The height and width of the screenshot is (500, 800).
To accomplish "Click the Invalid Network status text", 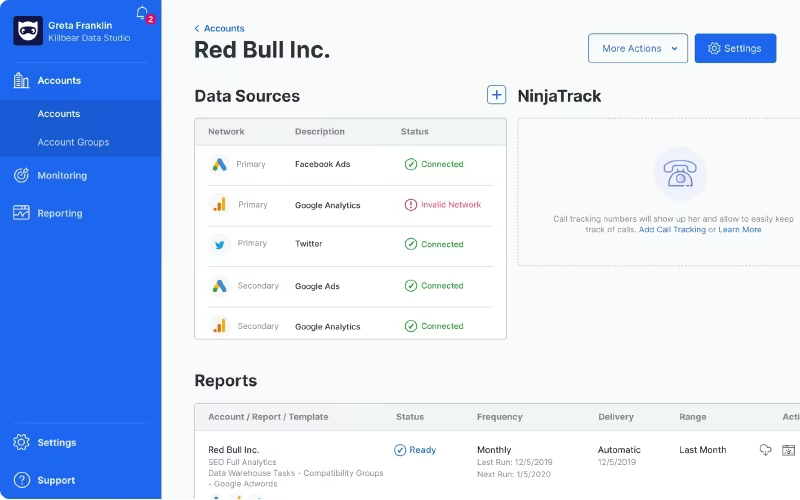I will (451, 205).
